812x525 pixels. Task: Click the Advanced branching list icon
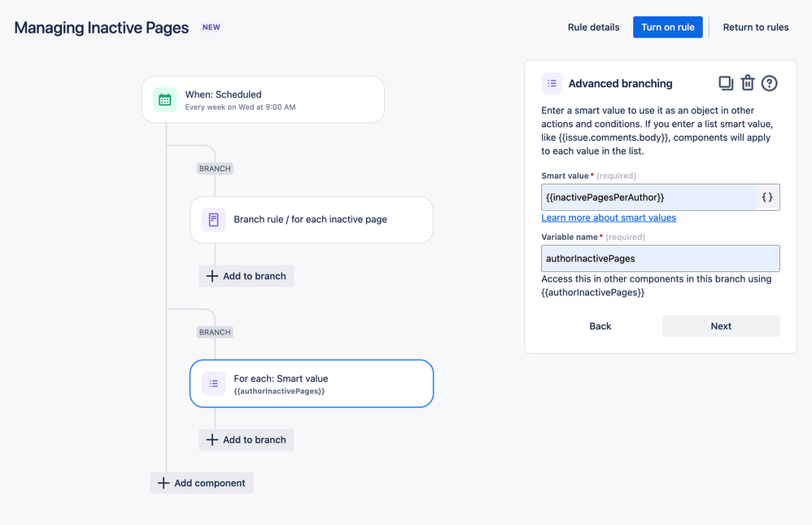(x=552, y=83)
